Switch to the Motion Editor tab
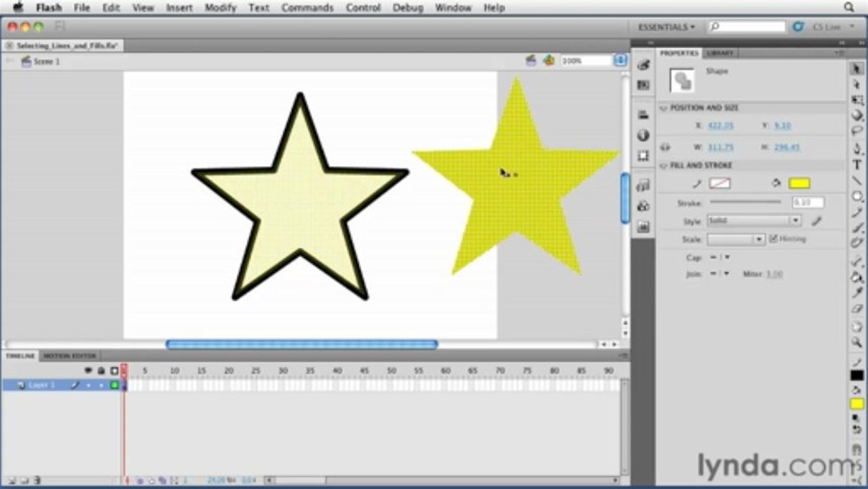Screen dimensions: 868x489 pos(70,355)
